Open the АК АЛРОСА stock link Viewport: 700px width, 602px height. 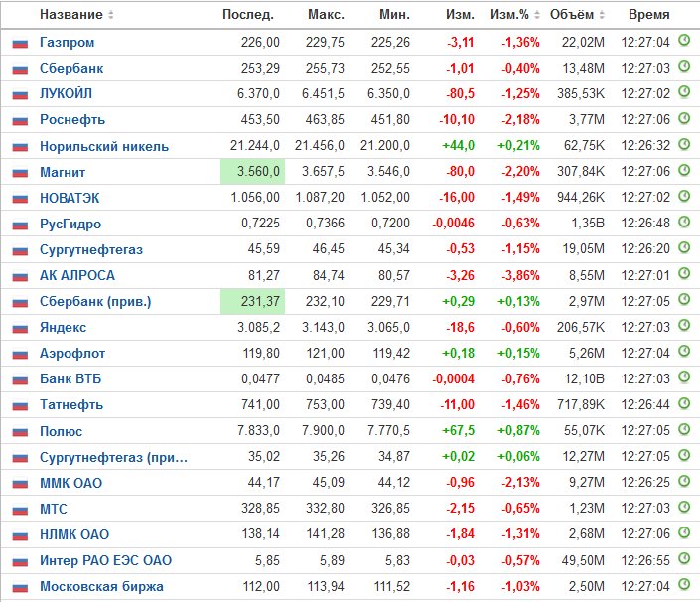(x=77, y=275)
